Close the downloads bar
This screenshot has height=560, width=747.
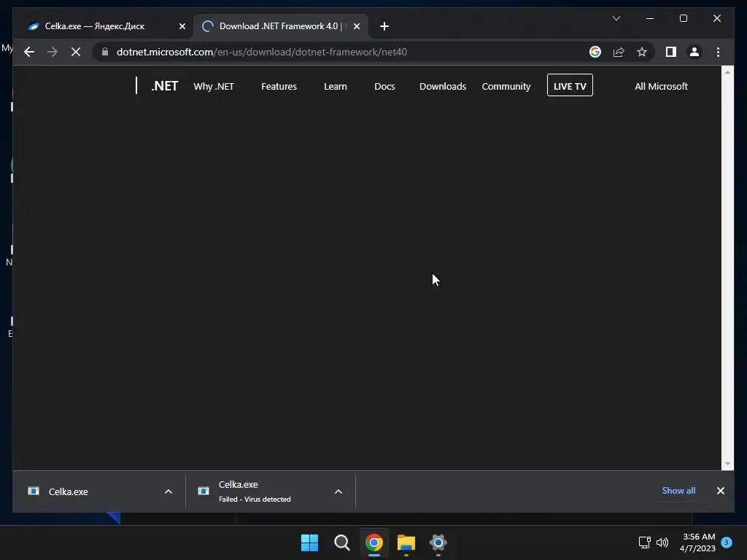(x=720, y=491)
